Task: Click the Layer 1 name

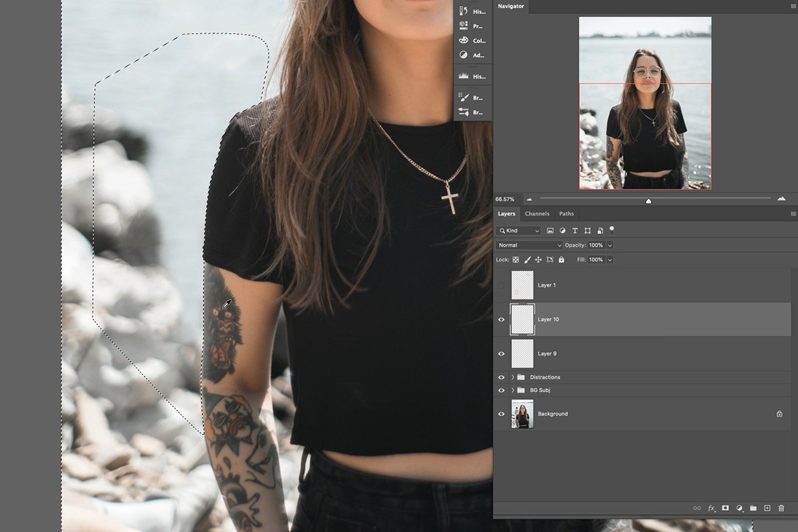Action: click(x=547, y=285)
